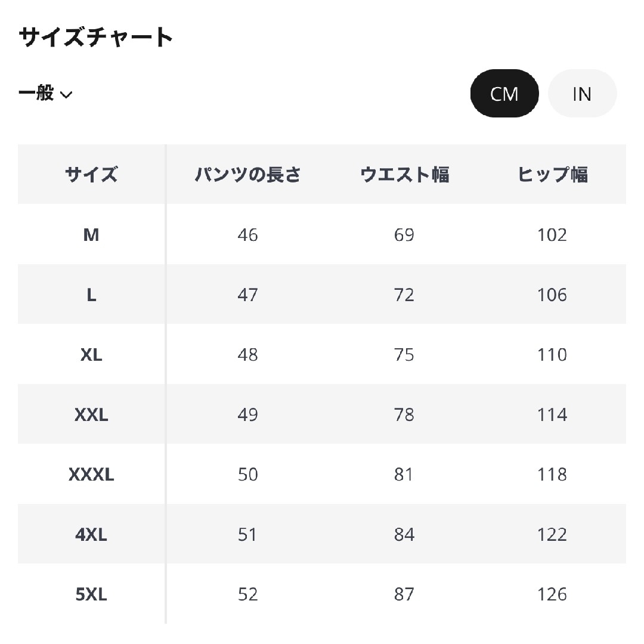This screenshot has height=644, width=644.
Task: Click hip width value 102
Action: [x=552, y=235]
